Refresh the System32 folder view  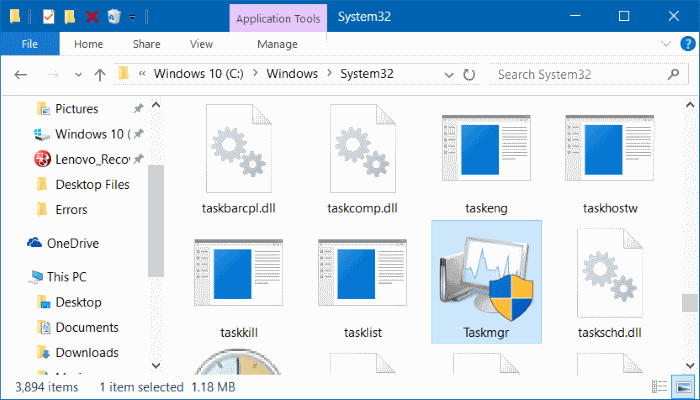(x=469, y=75)
